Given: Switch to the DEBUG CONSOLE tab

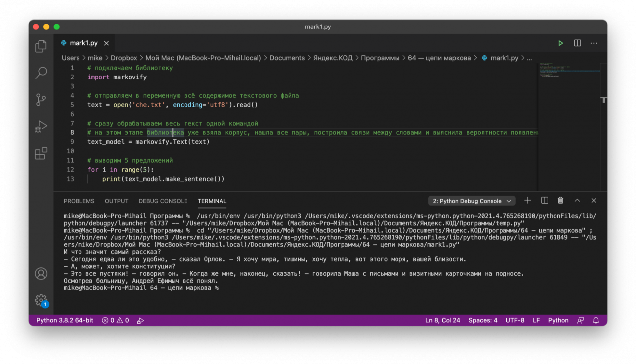Looking at the screenshot, I should (163, 201).
